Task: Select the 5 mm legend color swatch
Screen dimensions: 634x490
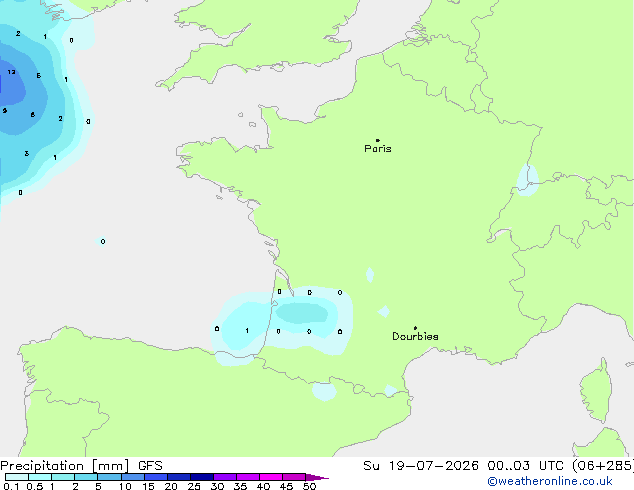Action: click(x=109, y=477)
